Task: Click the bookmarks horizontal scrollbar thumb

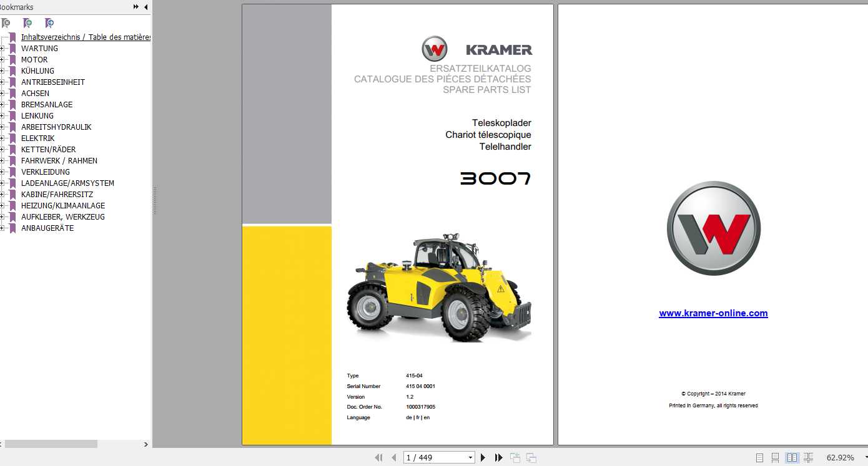Action: [51, 444]
